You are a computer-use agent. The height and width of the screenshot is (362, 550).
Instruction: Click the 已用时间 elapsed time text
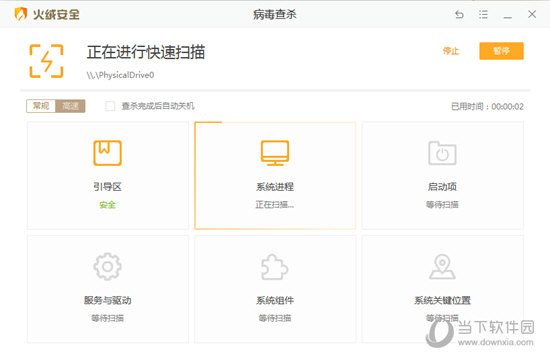[487, 107]
